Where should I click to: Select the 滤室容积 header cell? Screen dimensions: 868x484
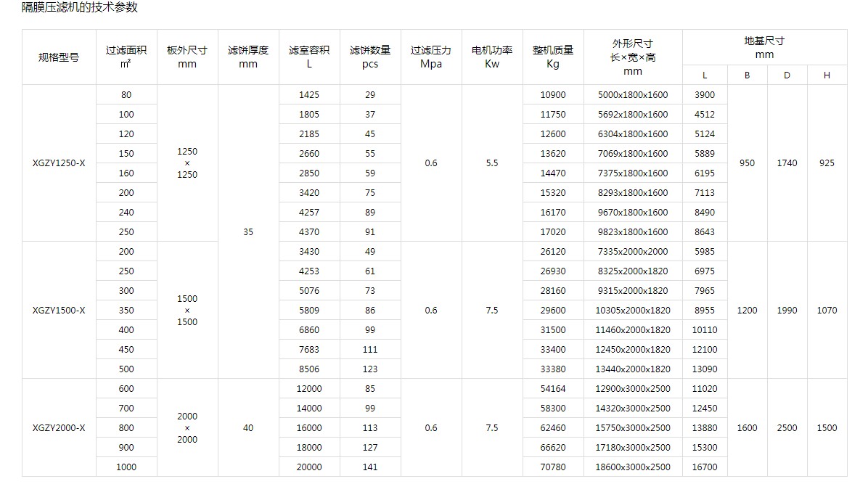point(309,57)
